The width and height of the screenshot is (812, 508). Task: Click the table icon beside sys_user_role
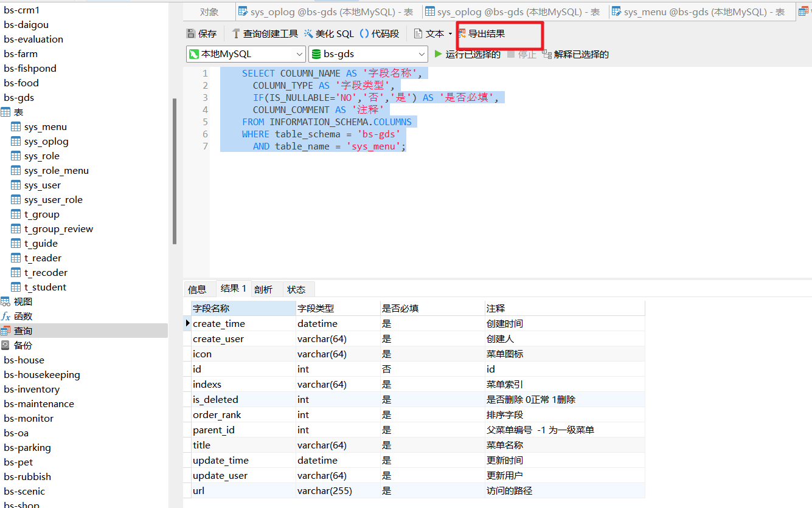click(x=16, y=199)
